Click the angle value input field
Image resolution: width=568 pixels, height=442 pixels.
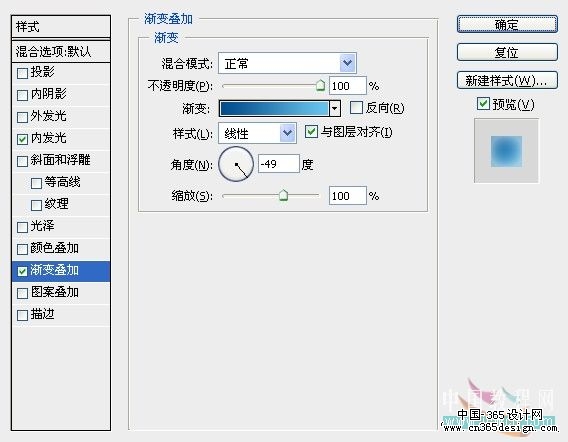(279, 164)
